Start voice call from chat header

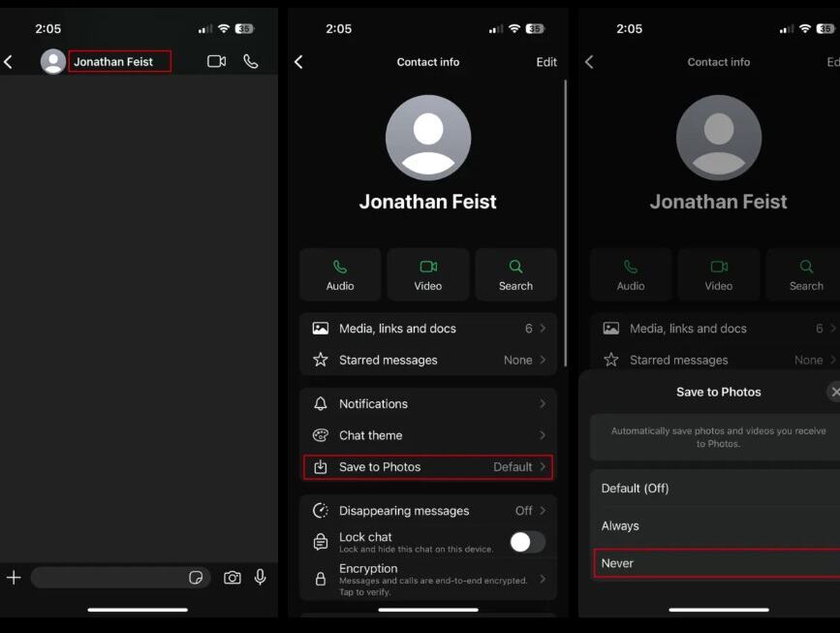click(x=250, y=62)
